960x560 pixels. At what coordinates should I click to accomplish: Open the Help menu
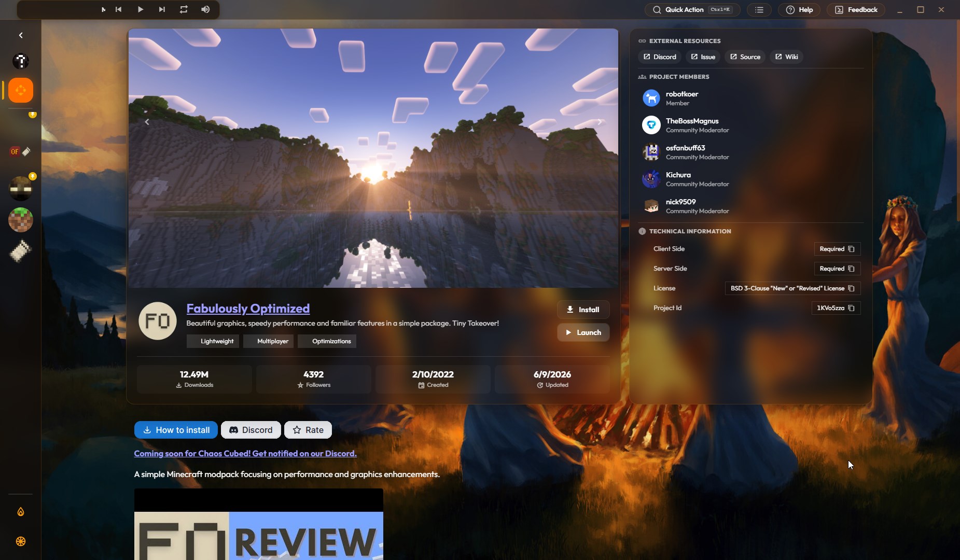(x=799, y=10)
